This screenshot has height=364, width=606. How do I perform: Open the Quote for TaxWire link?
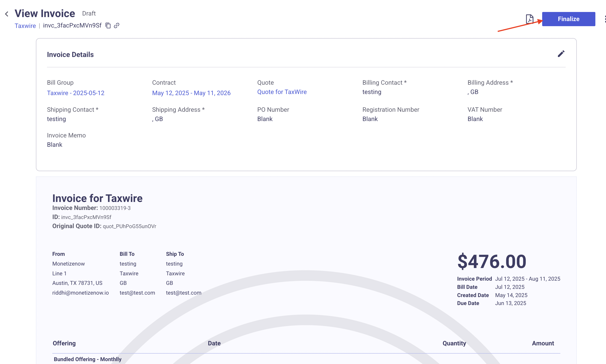point(282,92)
